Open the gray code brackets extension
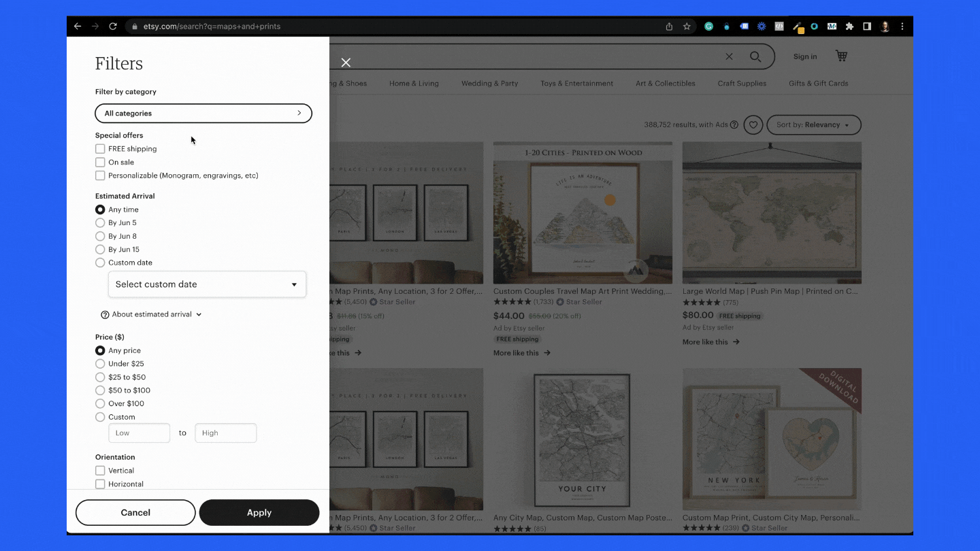 tap(779, 27)
